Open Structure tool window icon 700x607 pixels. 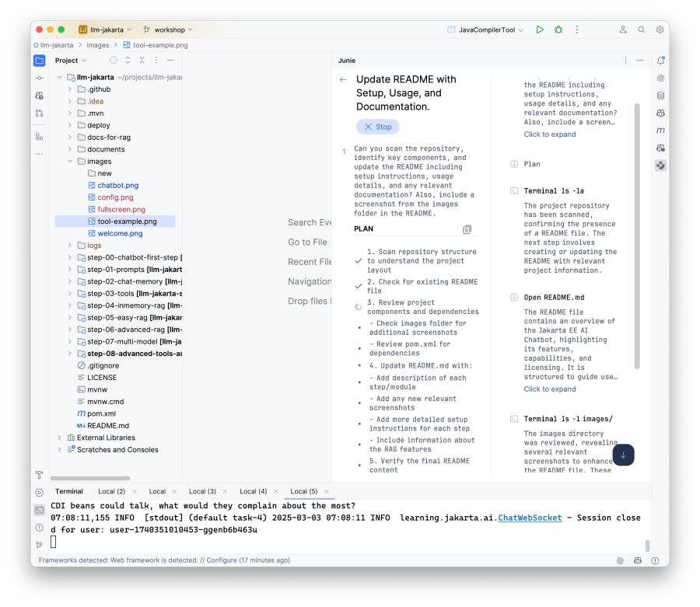point(40,137)
